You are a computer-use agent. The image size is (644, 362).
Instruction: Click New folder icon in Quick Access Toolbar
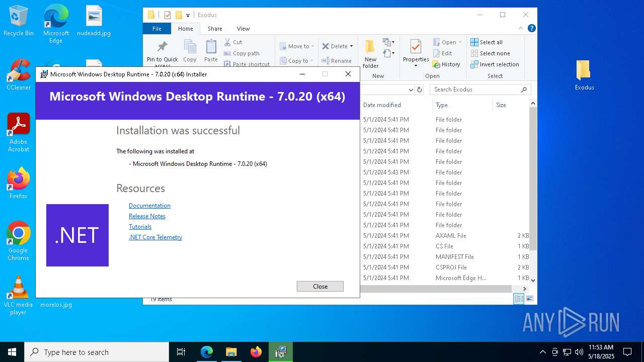click(x=178, y=15)
